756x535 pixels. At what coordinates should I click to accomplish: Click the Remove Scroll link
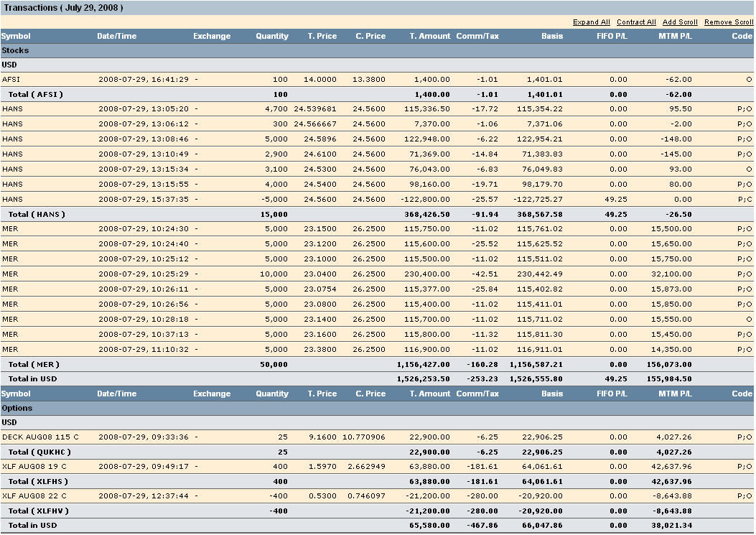(729, 22)
